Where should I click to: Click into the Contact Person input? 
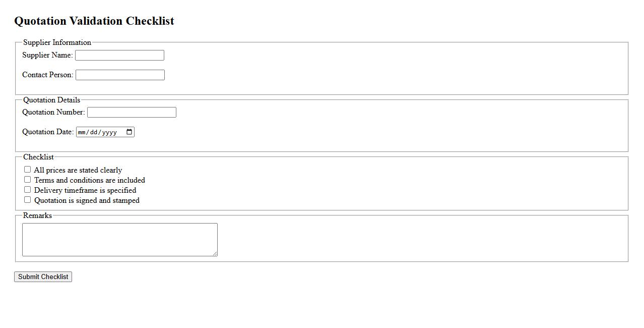120,75
